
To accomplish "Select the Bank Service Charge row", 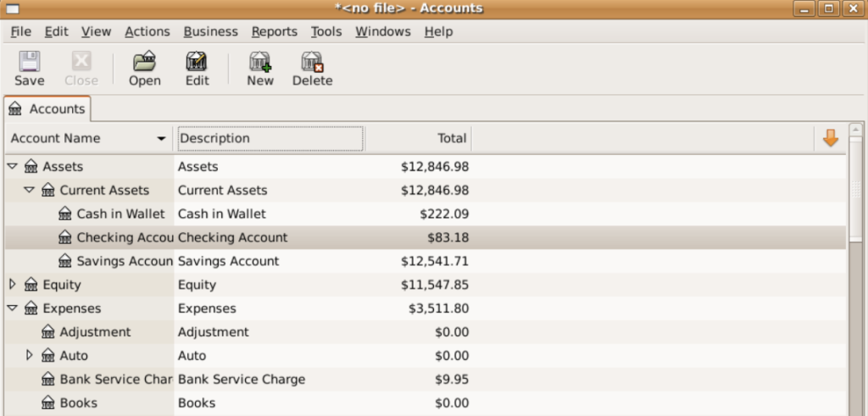I will pos(241,380).
